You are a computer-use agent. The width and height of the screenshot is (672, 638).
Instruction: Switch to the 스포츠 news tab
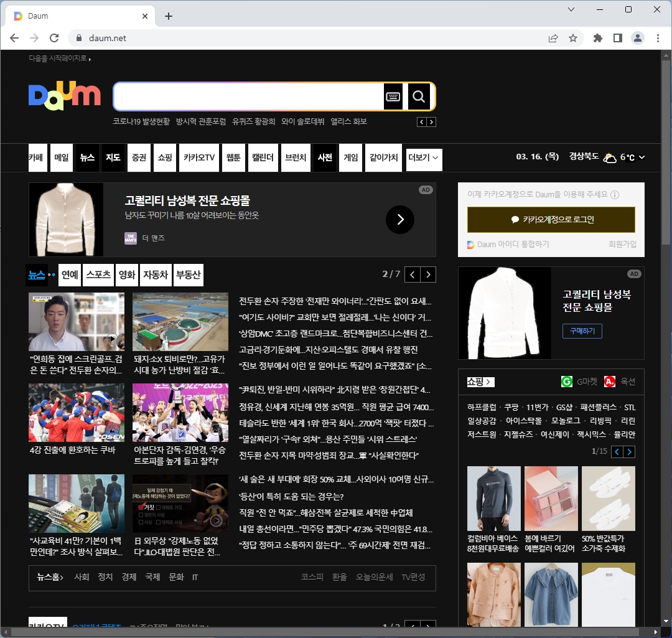pos(98,275)
